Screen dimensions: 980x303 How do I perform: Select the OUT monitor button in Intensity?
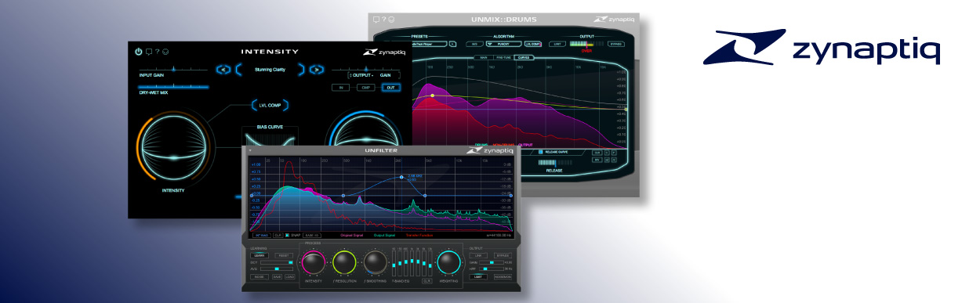pos(390,88)
